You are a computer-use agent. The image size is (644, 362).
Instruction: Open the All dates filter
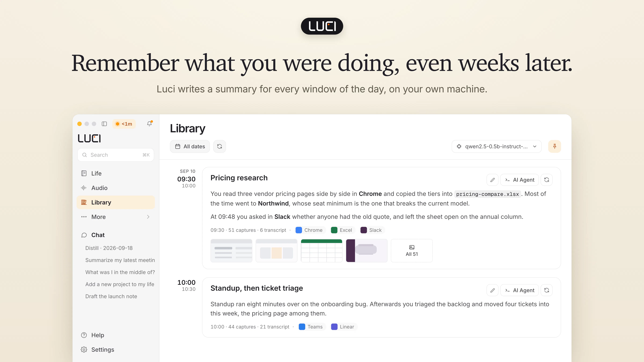tap(190, 146)
